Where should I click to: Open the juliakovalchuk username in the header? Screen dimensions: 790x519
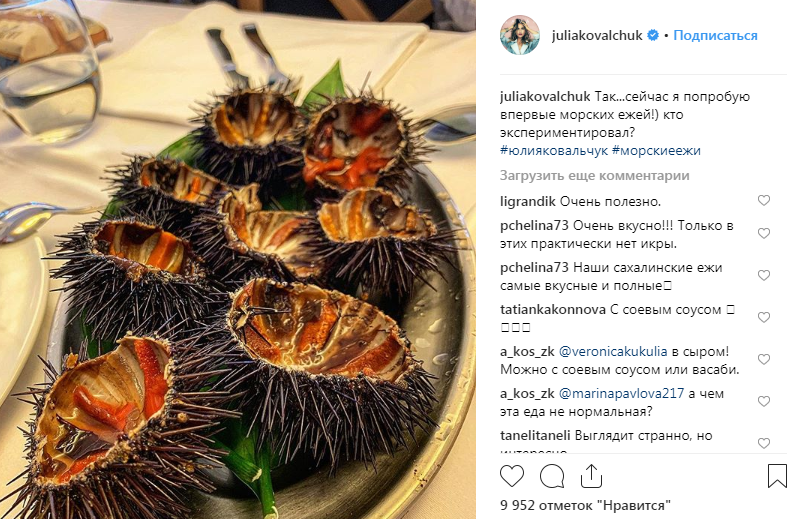coord(597,35)
